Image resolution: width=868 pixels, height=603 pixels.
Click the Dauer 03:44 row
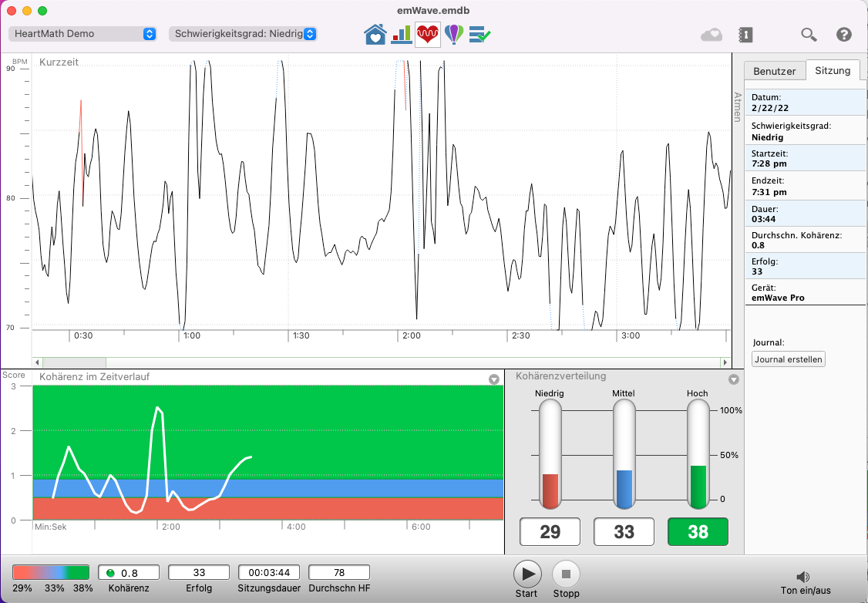coord(805,214)
